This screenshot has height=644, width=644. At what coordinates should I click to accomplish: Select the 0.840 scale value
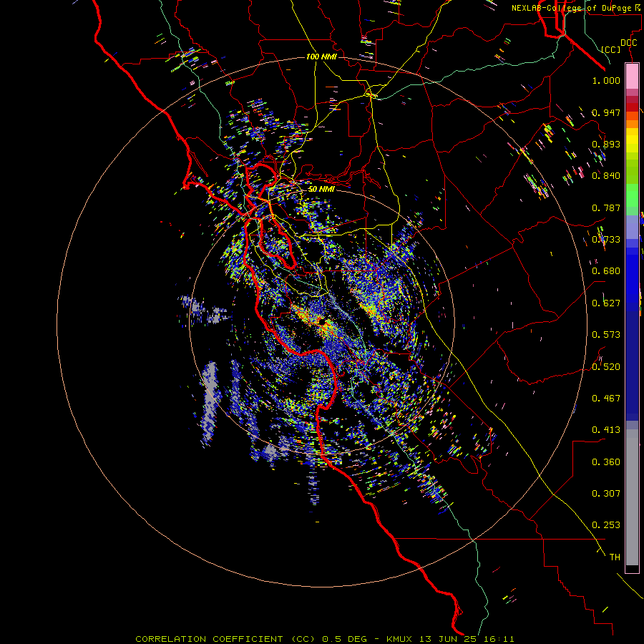tap(606, 176)
